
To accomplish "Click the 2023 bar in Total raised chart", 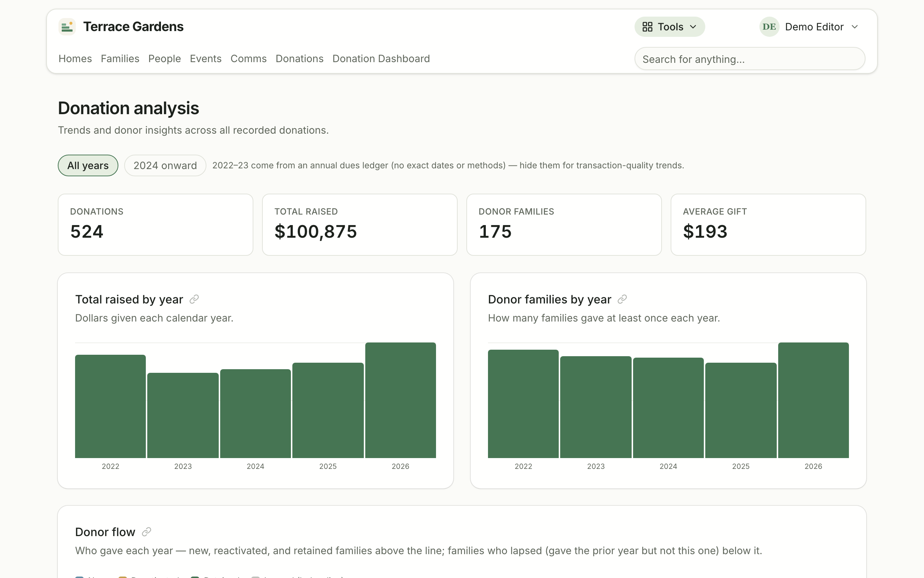I will tap(183, 415).
